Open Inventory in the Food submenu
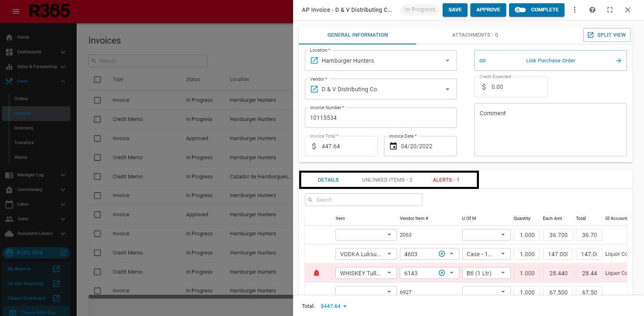644x316 pixels. (x=24, y=128)
